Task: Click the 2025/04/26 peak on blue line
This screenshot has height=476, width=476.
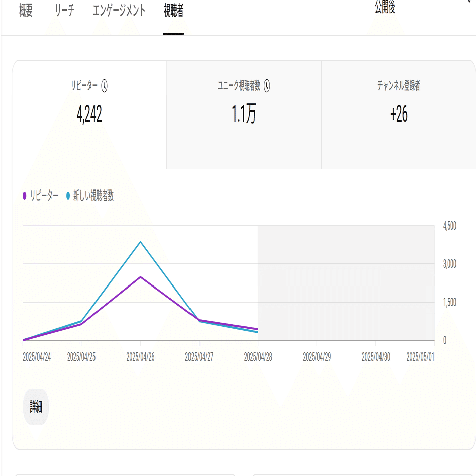Action: (140, 242)
